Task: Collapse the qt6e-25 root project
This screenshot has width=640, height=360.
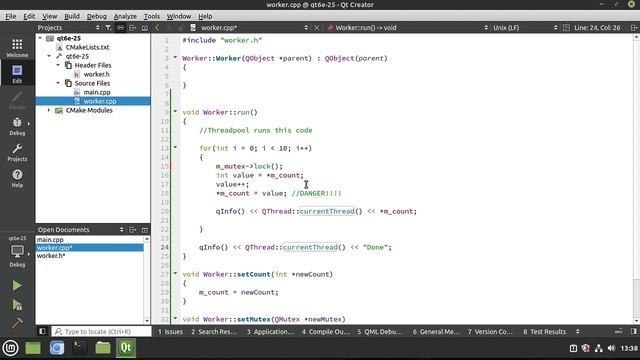Action: pos(40,38)
